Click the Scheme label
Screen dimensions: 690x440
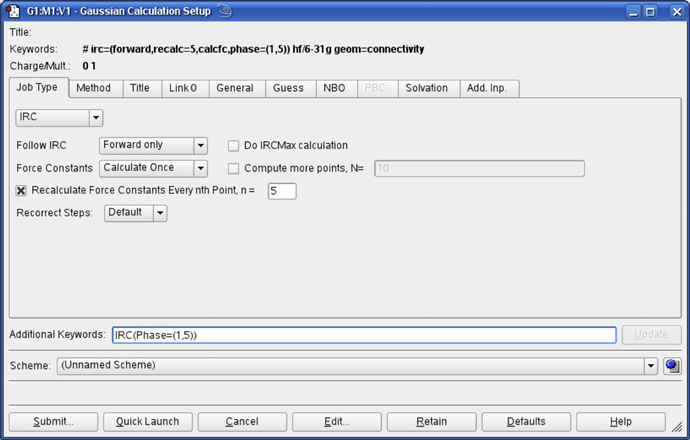(x=30, y=366)
